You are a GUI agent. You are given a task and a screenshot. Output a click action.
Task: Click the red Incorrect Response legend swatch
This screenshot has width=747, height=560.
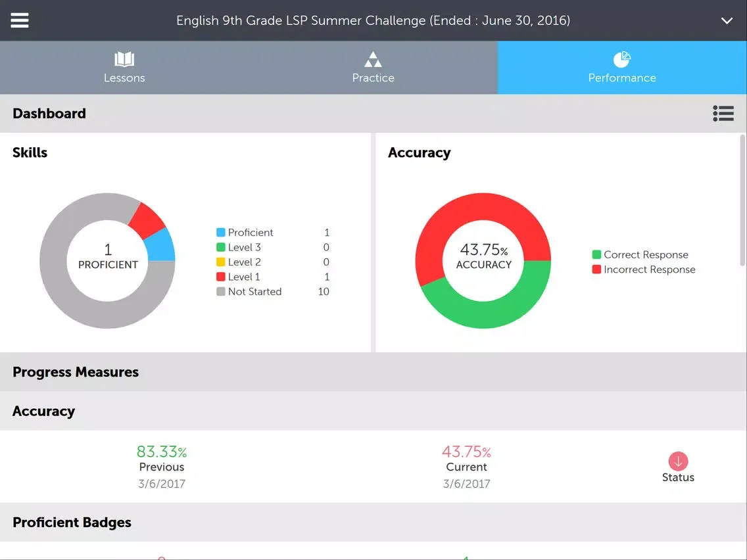click(x=596, y=269)
